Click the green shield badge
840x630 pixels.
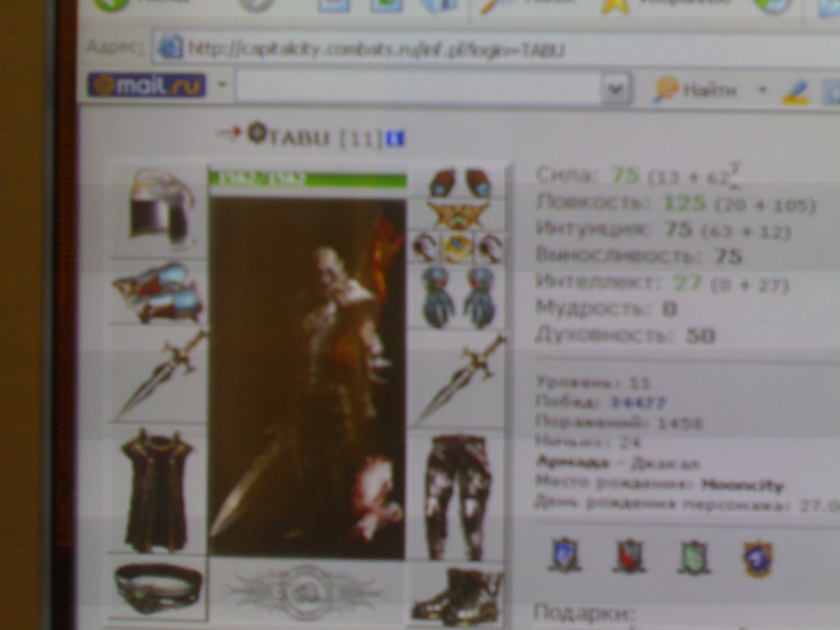pyautogui.click(x=694, y=556)
